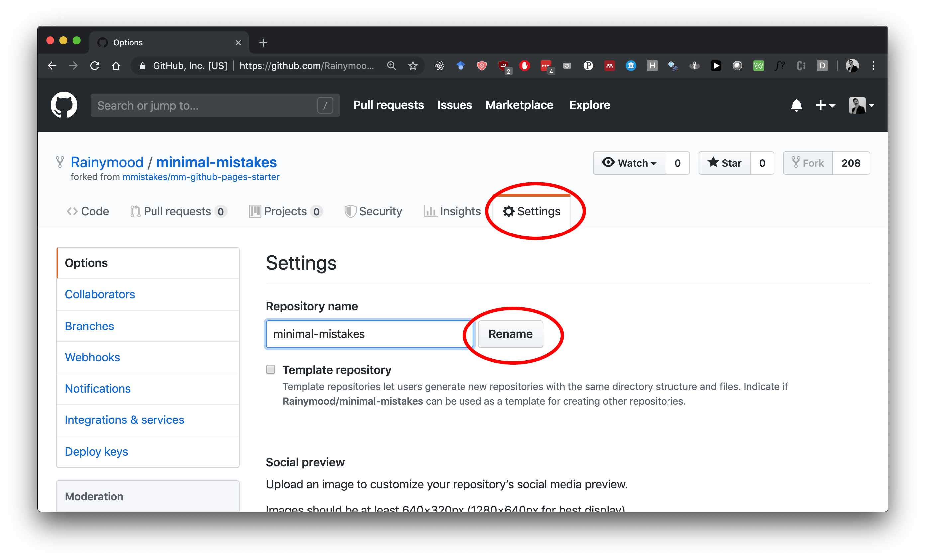The height and width of the screenshot is (560, 925).
Task: View the 208 forks count
Action: (851, 163)
